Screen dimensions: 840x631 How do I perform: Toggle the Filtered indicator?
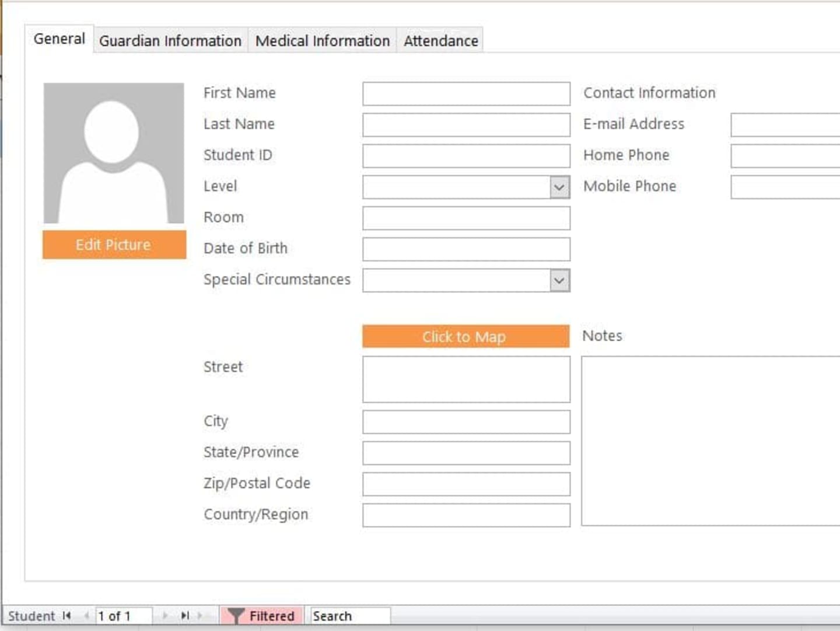point(262,616)
